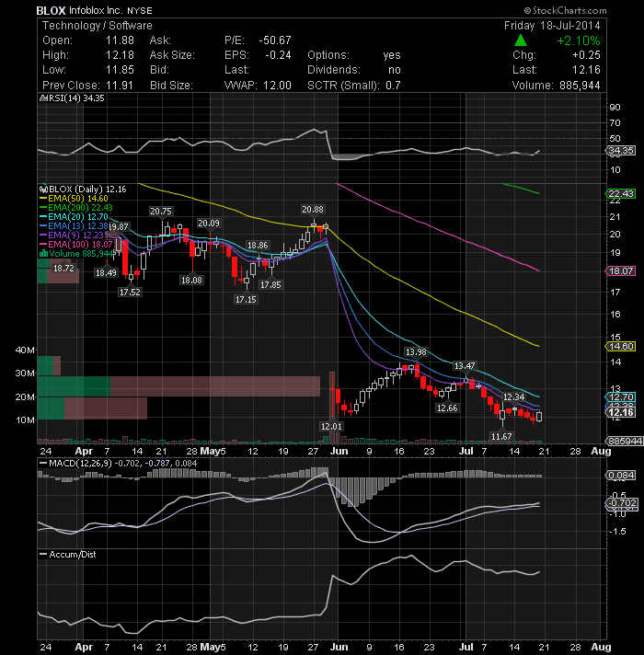The width and height of the screenshot is (644, 655).
Task: Click the 18.07 EMA100 axis price tag
Action: (x=620, y=271)
